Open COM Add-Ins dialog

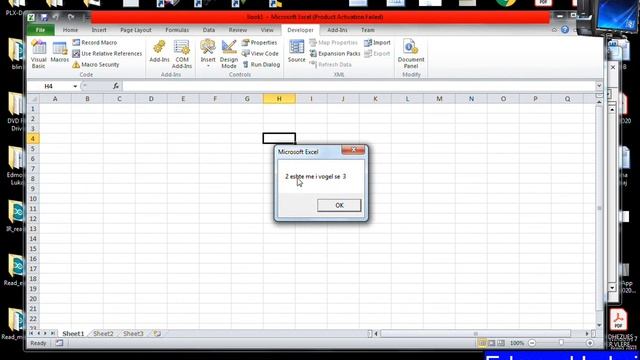[x=182, y=54]
